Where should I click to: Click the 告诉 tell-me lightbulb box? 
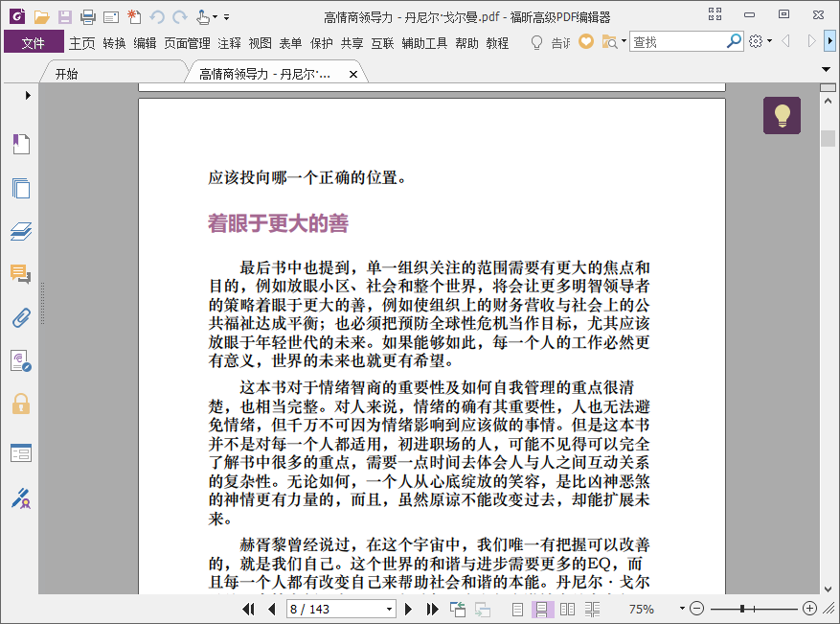(x=550, y=42)
